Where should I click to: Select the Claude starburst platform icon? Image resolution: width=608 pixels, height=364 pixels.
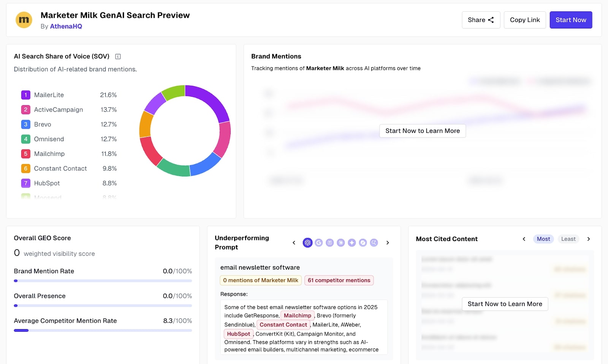point(341,243)
